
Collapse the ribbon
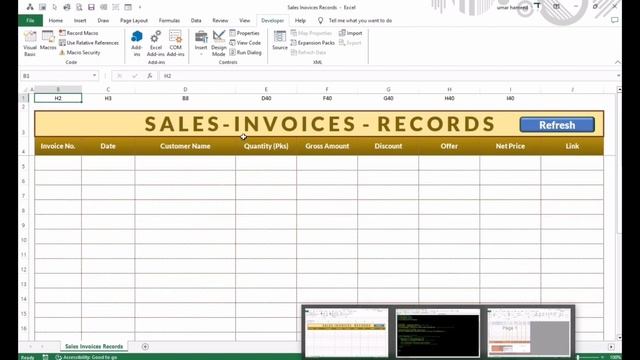[617, 62]
